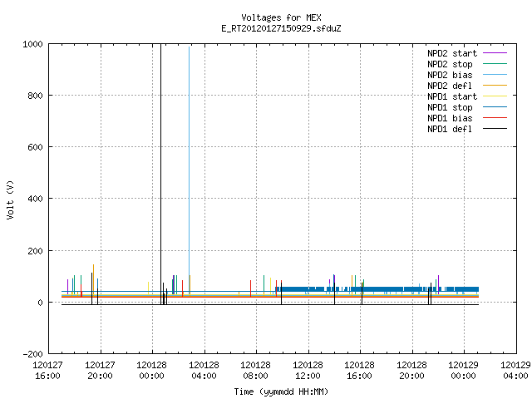Viewport: 532px width, 399px height.
Task: Click the yellow NPD1 start legend line
Action: [495, 96]
